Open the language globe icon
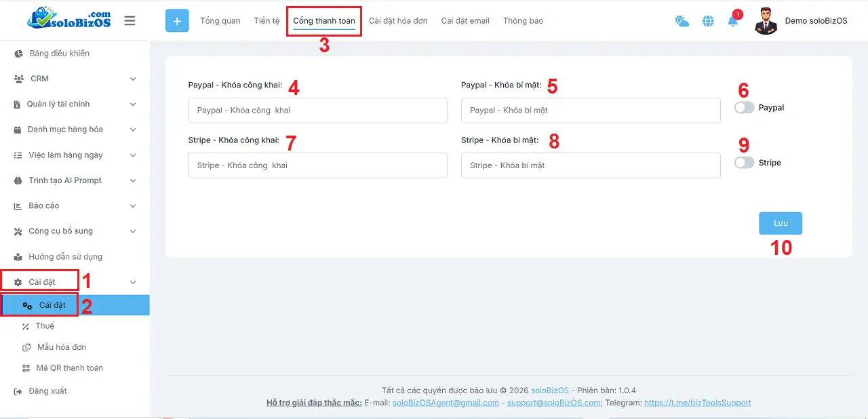Screen dimensions: 868x419 (708, 21)
